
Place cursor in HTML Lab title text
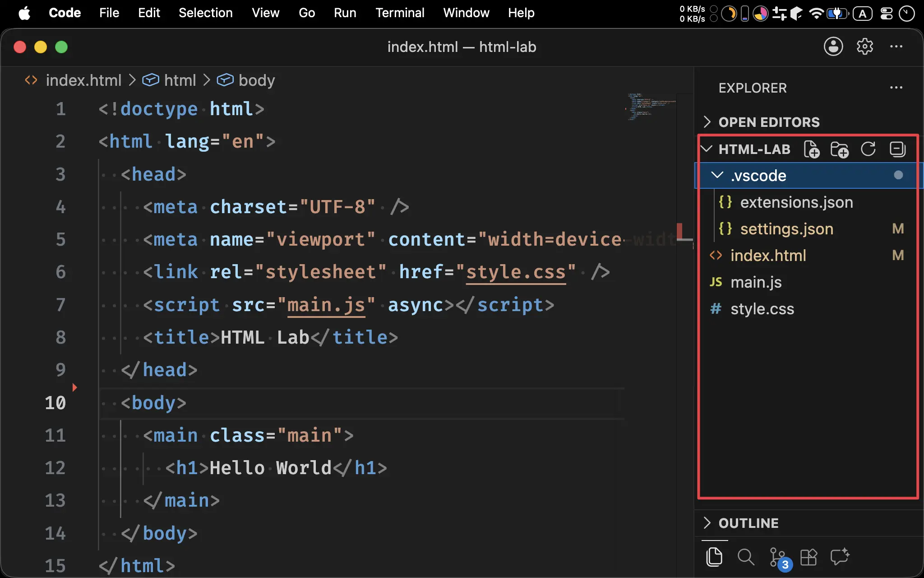(x=265, y=337)
